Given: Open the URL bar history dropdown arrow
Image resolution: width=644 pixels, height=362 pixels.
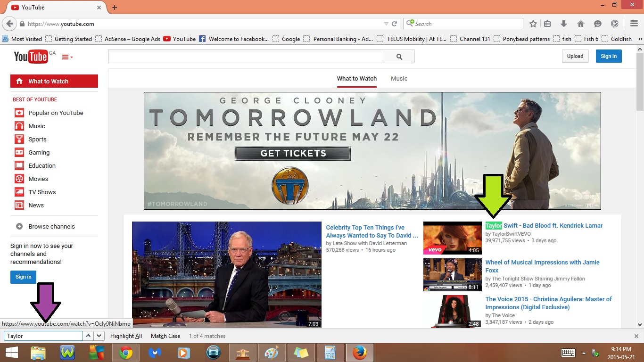Looking at the screenshot, I should [386, 24].
